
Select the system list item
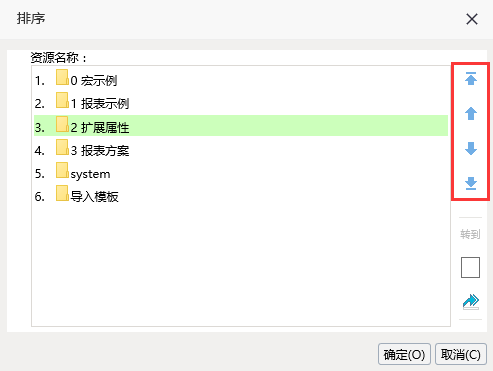241,173
